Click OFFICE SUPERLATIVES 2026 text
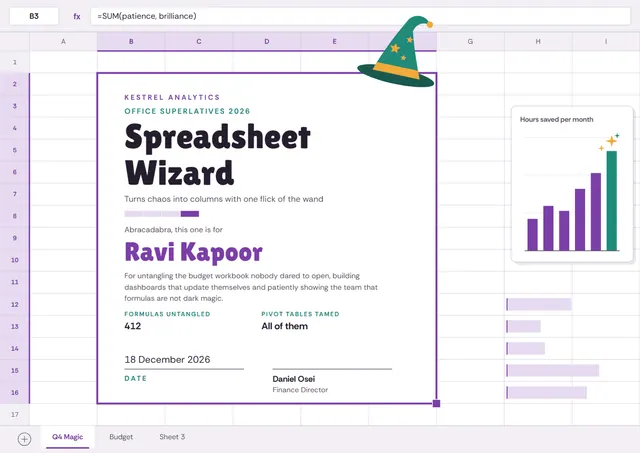Viewport: 640px width, 453px height. point(187,111)
